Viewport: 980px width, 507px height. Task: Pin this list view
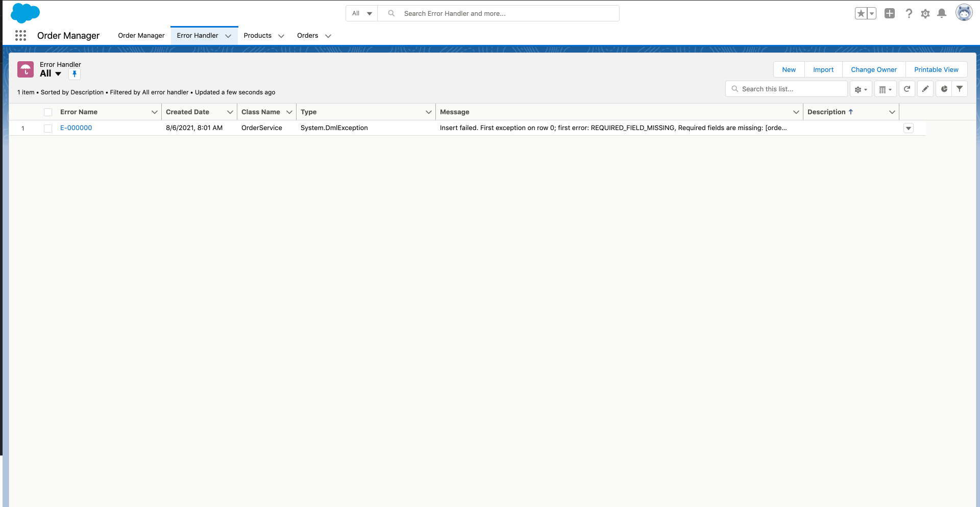(x=75, y=74)
